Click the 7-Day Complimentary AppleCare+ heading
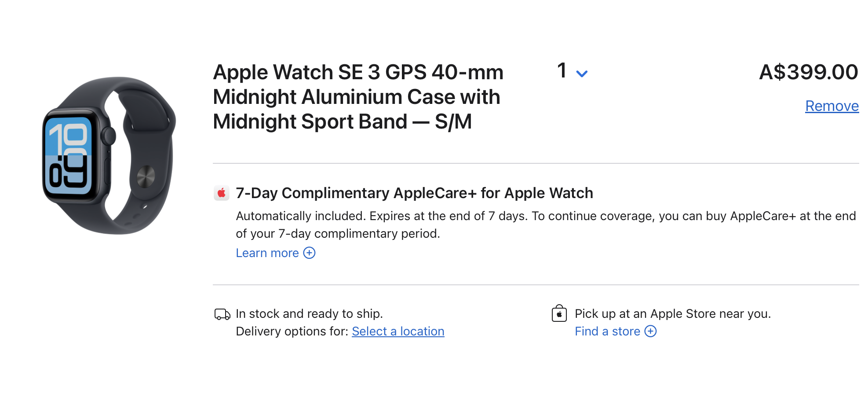The image size is (868, 405). pos(414,193)
